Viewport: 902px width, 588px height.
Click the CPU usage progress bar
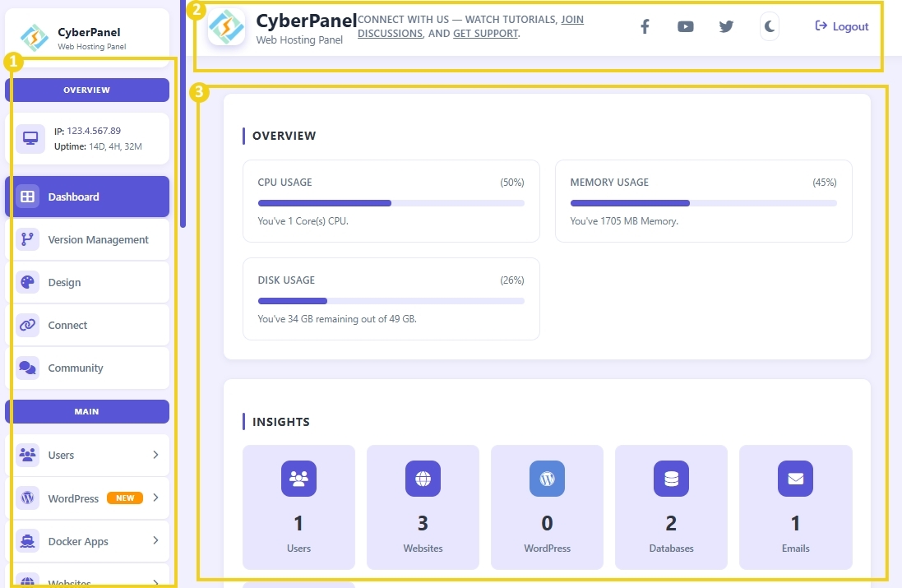pos(391,202)
